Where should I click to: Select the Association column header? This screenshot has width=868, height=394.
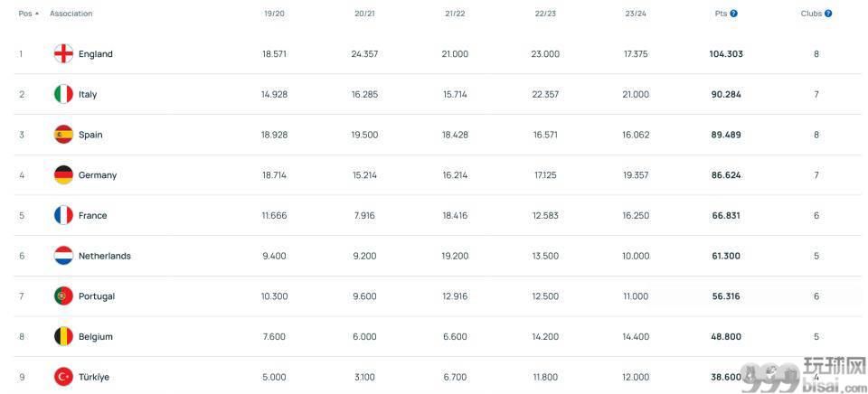coord(71,14)
